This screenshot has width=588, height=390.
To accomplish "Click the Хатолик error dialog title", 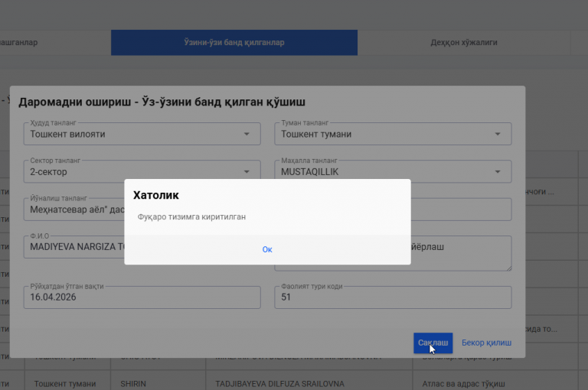I will (x=156, y=195).
